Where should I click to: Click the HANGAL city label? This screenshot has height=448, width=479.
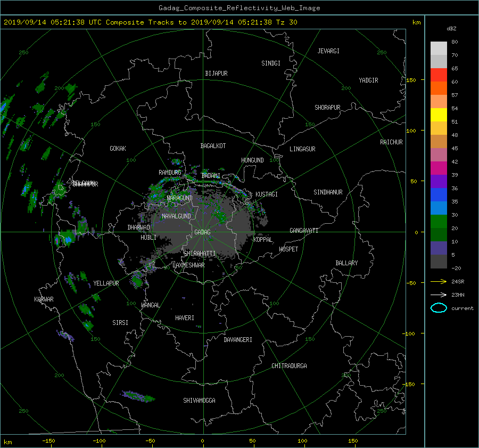pos(150,305)
